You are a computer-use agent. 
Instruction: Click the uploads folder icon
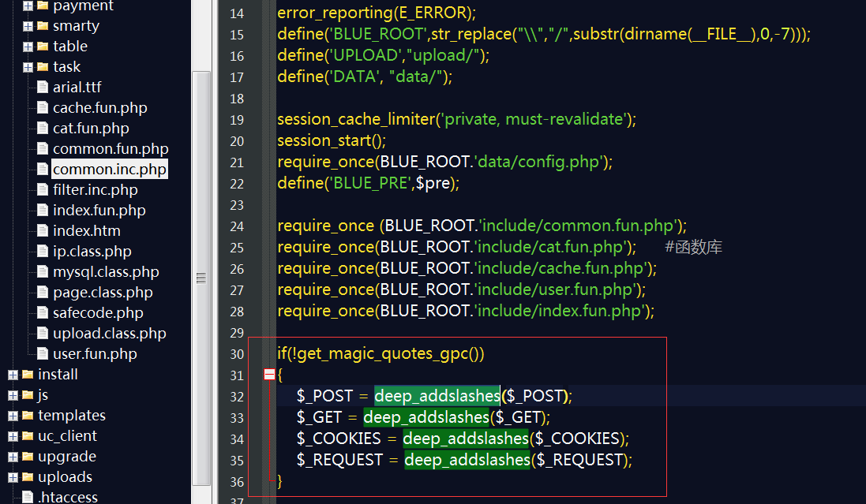28,477
